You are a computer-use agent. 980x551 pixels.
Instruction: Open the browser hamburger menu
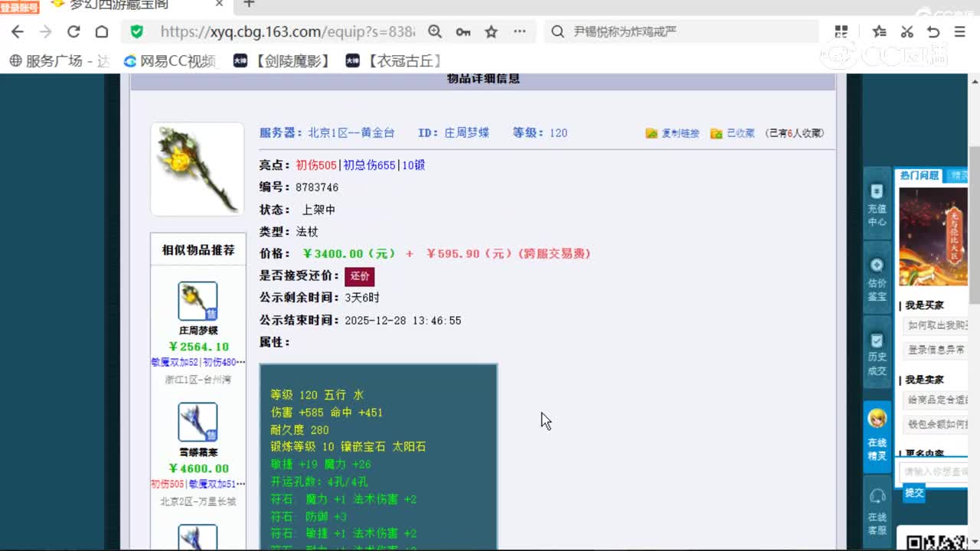(x=959, y=33)
